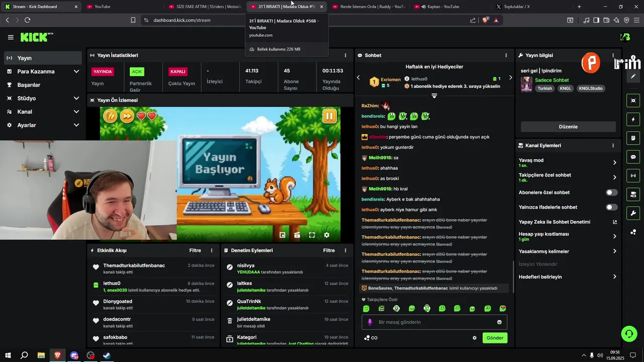Image resolution: width=644 pixels, height=362 pixels.
Task: Click the Kick logo
Action: pos(37,37)
